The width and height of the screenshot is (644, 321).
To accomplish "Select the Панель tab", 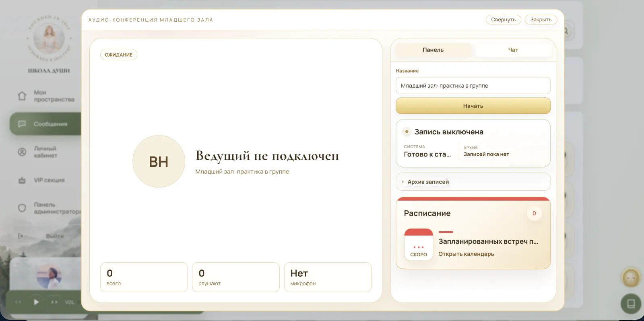I will point(433,50).
